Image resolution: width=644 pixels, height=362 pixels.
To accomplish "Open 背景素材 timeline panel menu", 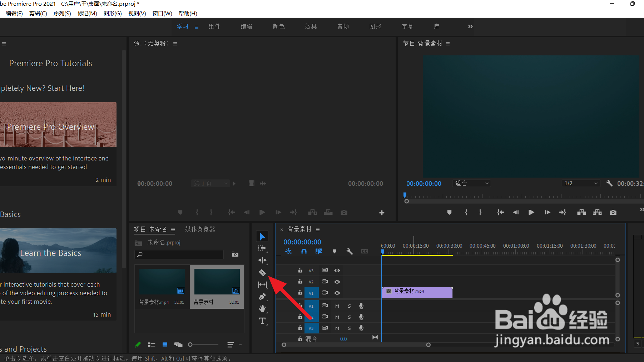I will [318, 229].
